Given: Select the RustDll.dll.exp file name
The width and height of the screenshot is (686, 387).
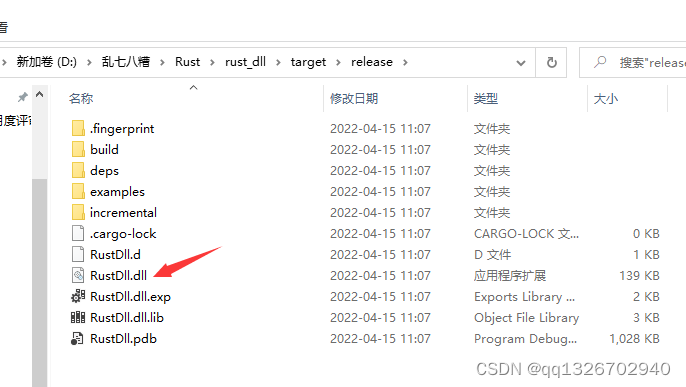Looking at the screenshot, I should click(130, 297).
